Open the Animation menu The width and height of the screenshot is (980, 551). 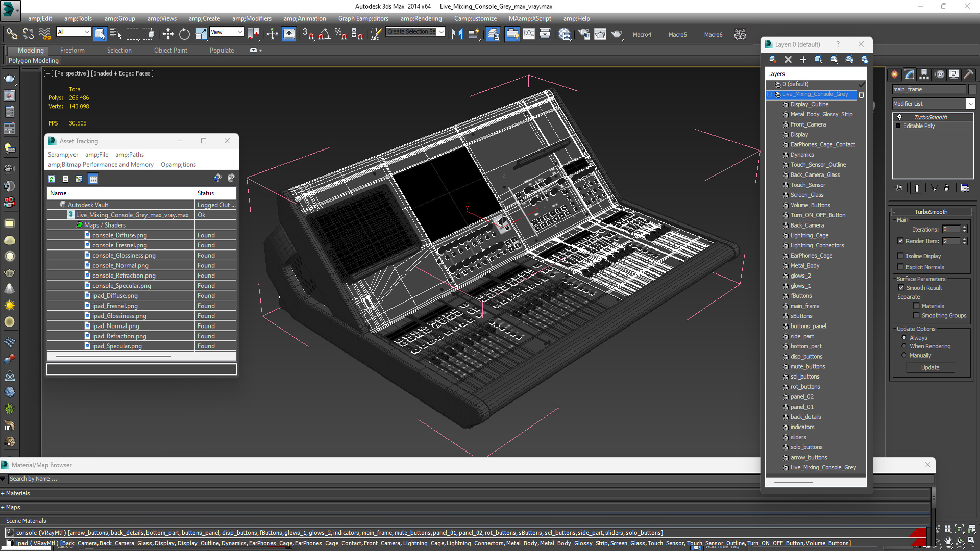(305, 18)
